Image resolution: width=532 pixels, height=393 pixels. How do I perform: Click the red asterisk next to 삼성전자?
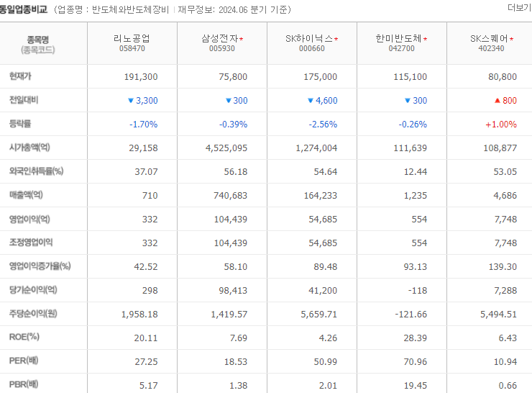point(242,39)
